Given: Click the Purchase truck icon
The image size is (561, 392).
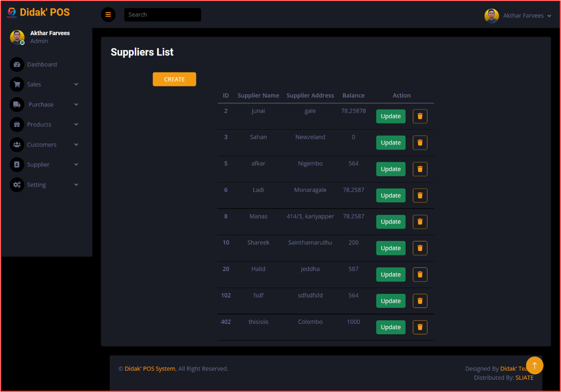Looking at the screenshot, I should pos(17,105).
